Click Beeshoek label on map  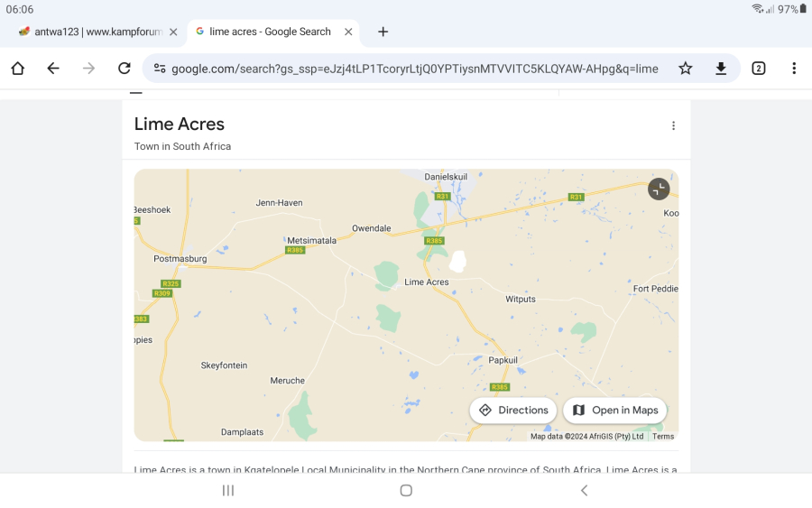coord(152,209)
